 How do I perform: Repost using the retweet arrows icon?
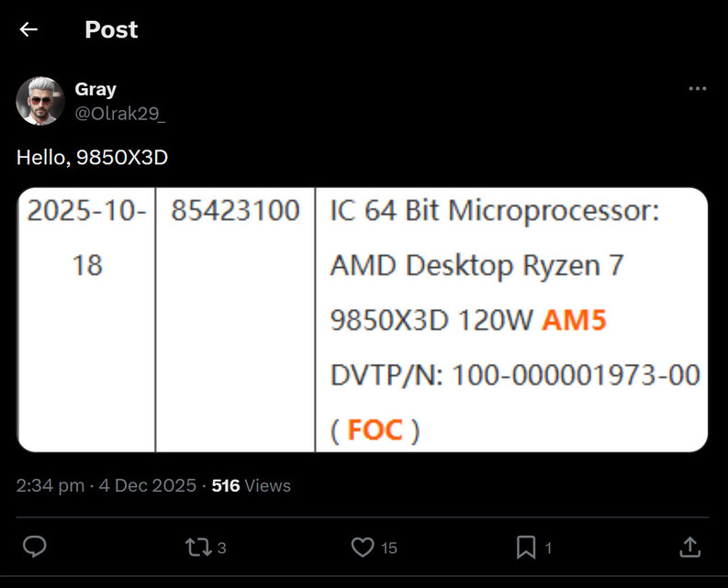point(196,548)
